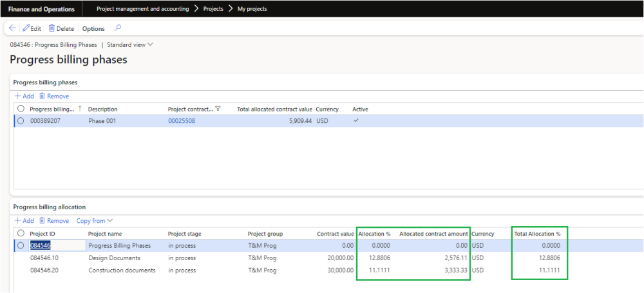Add a new progress billing phase
Screen dimensions: 644x293
[24, 96]
